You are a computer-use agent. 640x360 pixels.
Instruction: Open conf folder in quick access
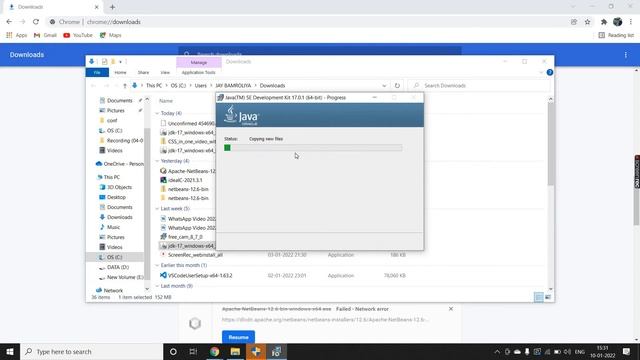109,120
